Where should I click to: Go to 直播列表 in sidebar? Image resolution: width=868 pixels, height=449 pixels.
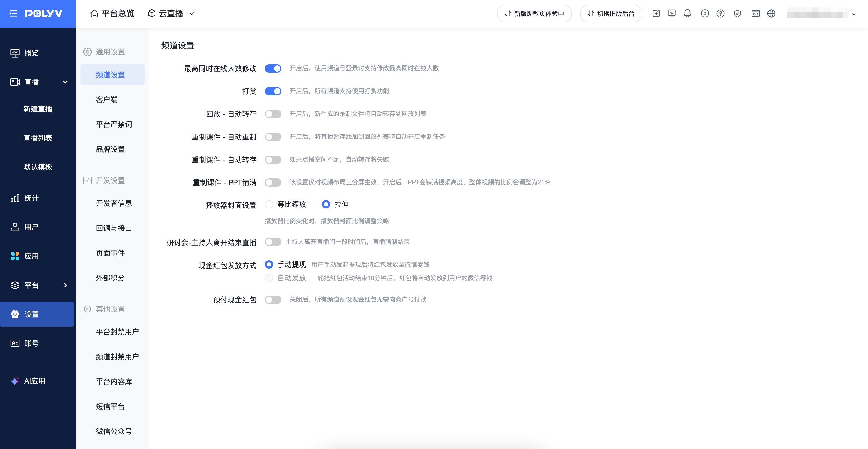[38, 138]
